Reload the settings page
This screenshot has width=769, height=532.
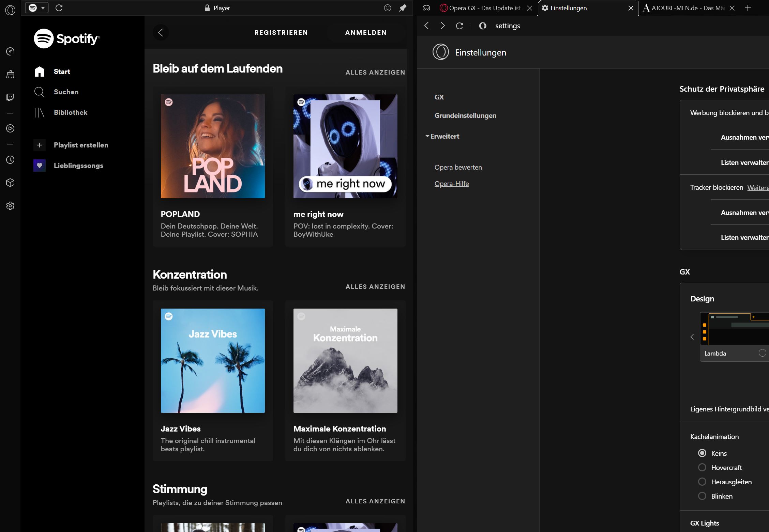click(x=459, y=26)
